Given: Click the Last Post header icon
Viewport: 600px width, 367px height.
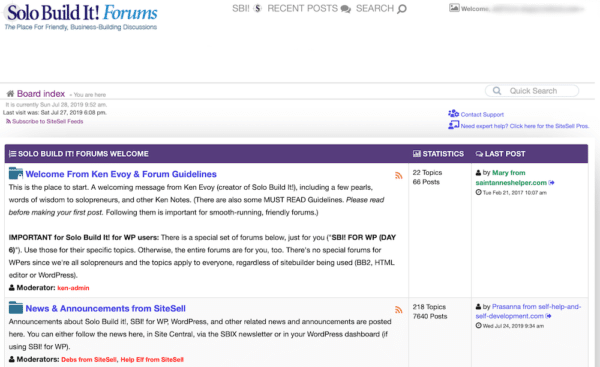Looking at the screenshot, I should [x=479, y=154].
